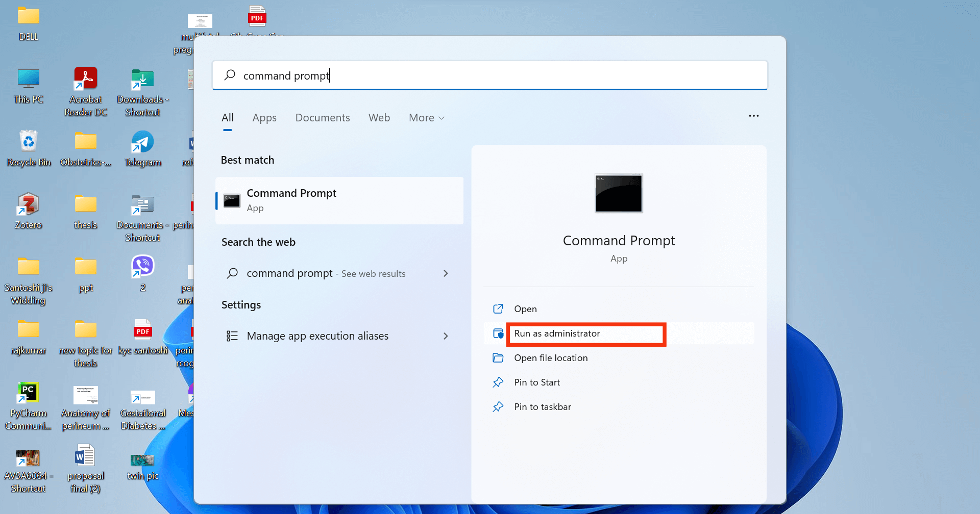Screen dimensions: 980x514
Task: Switch to the All search tab
Action: 228,118
